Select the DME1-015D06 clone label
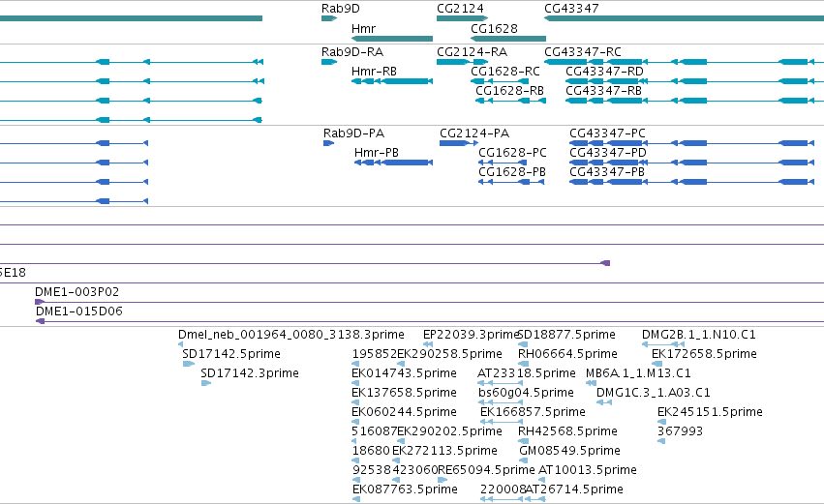Image resolution: width=824 pixels, height=504 pixels. pyautogui.click(x=78, y=311)
